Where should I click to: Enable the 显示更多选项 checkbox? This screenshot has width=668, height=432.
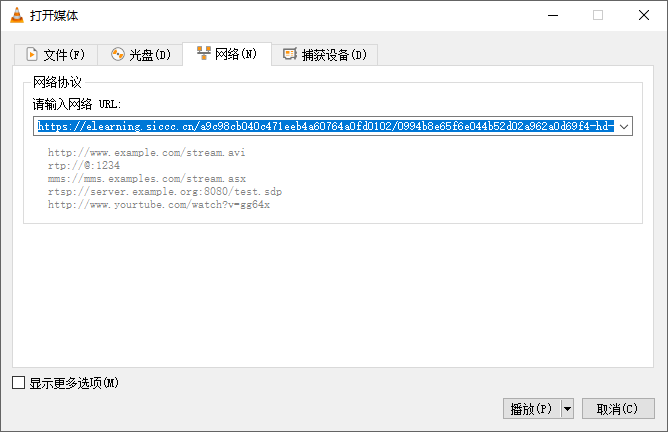[19, 383]
